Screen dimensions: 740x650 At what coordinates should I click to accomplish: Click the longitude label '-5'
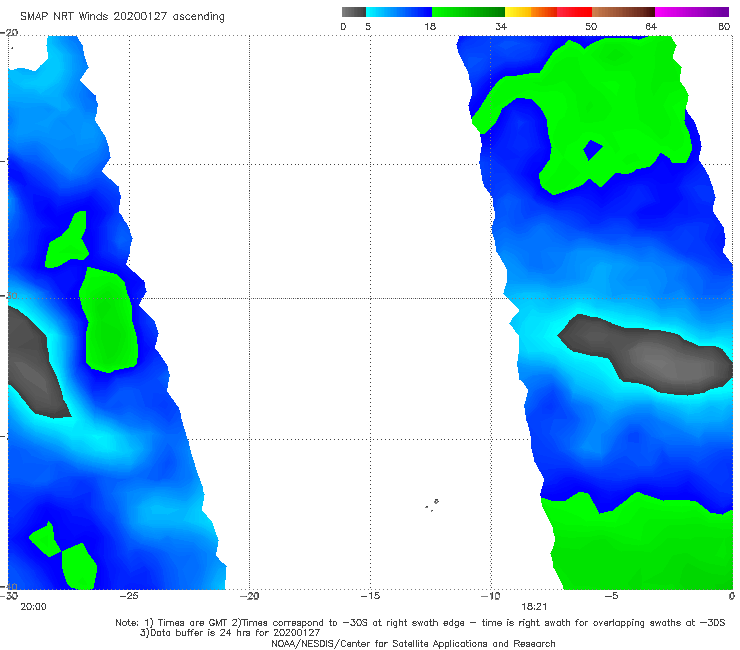611,596
